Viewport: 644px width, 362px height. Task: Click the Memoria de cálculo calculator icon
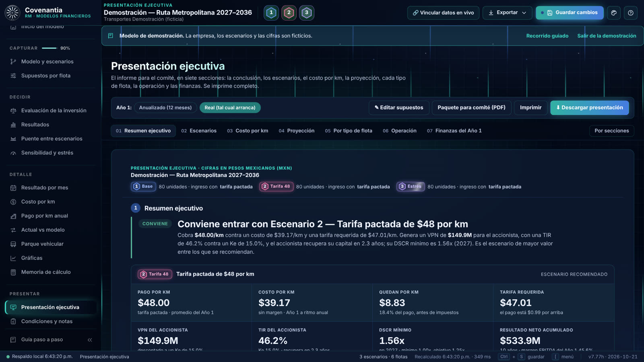point(13,272)
